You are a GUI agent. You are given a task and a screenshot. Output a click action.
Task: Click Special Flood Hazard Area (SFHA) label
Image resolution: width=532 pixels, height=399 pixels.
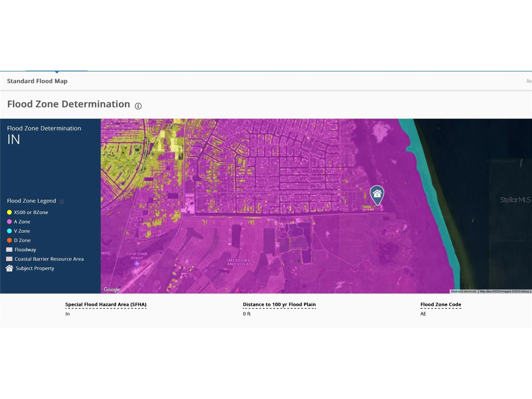click(106, 305)
